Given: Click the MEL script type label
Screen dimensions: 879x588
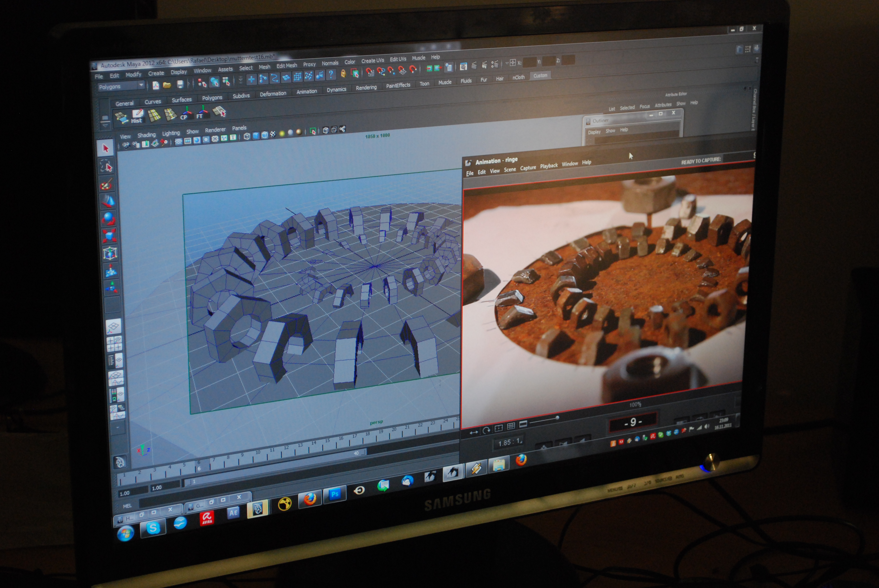Looking at the screenshot, I should [x=128, y=506].
